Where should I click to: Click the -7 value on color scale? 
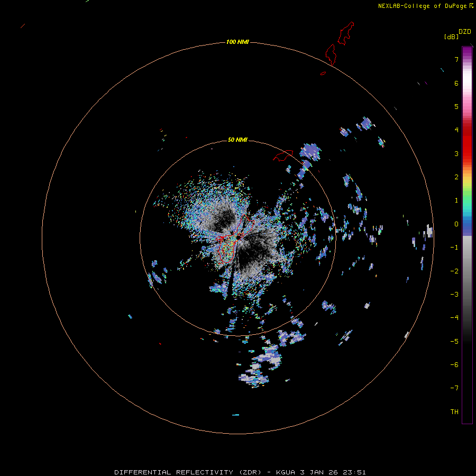tap(454, 388)
